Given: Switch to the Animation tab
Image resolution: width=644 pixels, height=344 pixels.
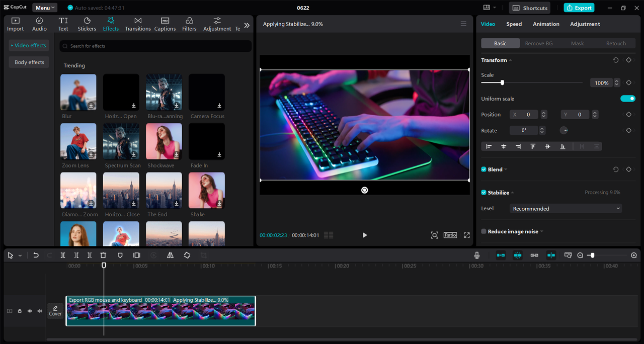Looking at the screenshot, I should tap(546, 24).
